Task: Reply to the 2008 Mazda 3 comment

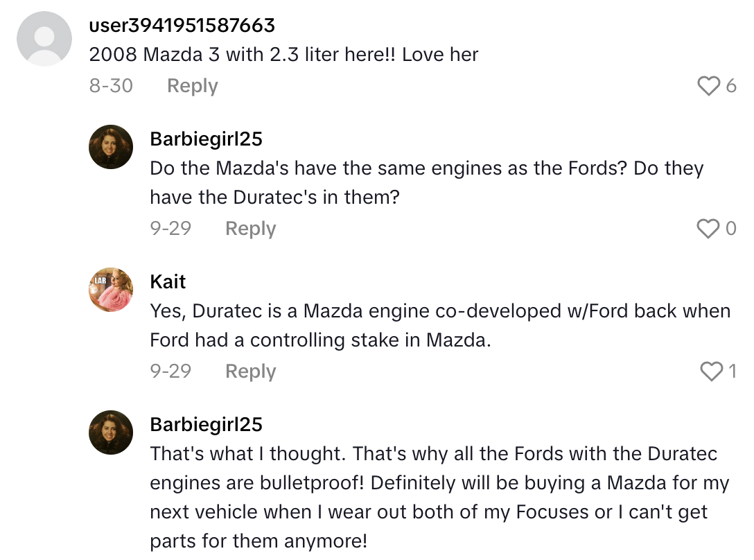Action: pyautogui.click(x=193, y=86)
